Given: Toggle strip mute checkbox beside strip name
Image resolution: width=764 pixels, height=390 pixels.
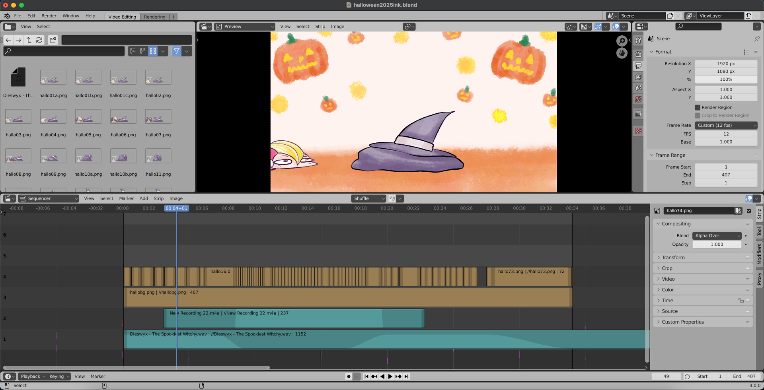Looking at the screenshot, I should pyautogui.click(x=749, y=211).
